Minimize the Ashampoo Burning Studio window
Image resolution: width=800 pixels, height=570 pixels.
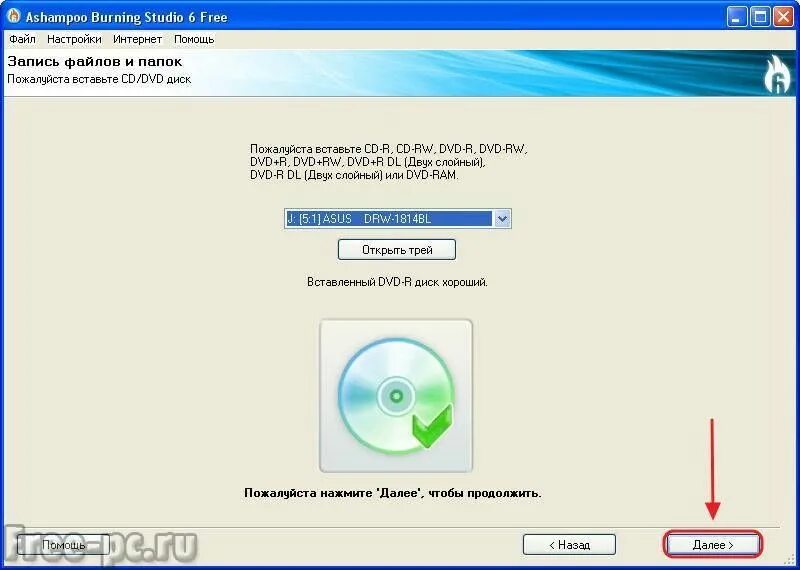pyautogui.click(x=736, y=18)
